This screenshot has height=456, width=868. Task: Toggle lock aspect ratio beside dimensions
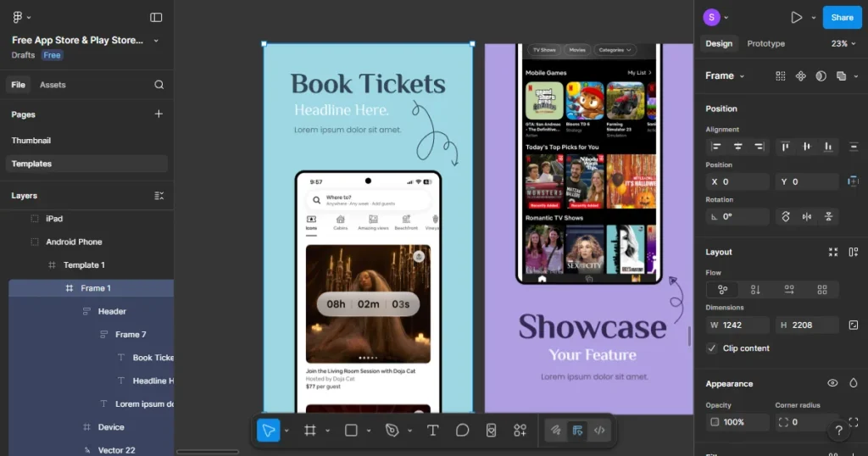tap(853, 325)
